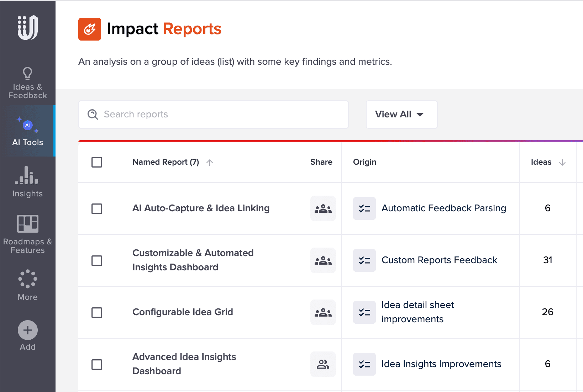Select the Customizable & Automated Insights Dashboard checkbox
The image size is (583, 392).
[97, 261]
